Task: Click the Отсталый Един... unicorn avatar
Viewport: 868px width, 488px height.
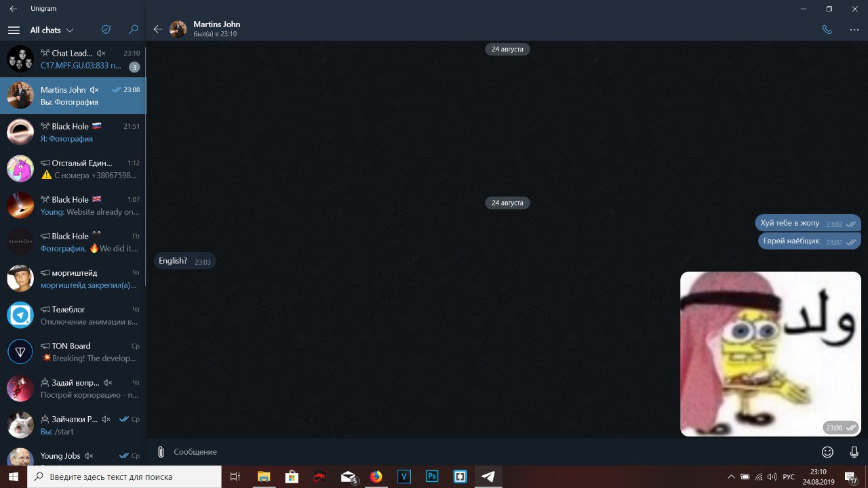Action: pos(20,169)
